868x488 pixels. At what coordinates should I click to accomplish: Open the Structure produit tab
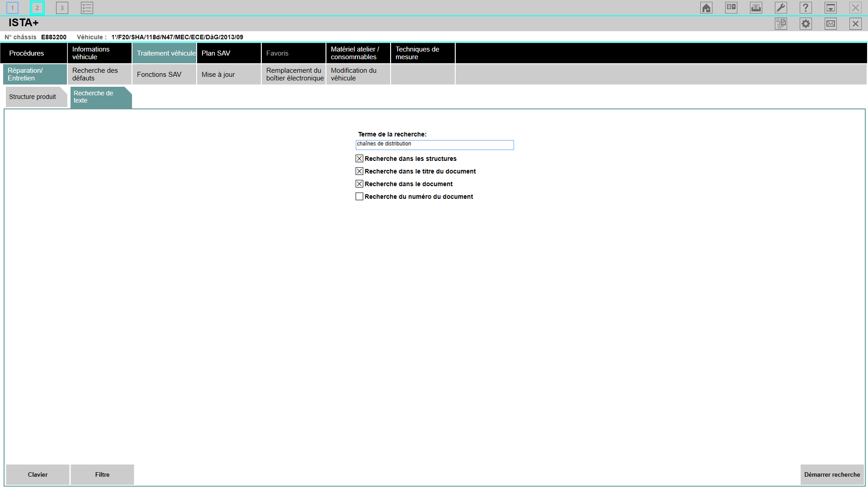pos(33,97)
